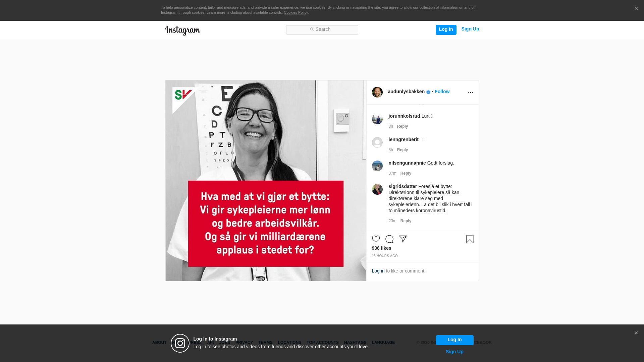
Task: Open the LANGUAGE selector in footer
Action: pos(383,343)
